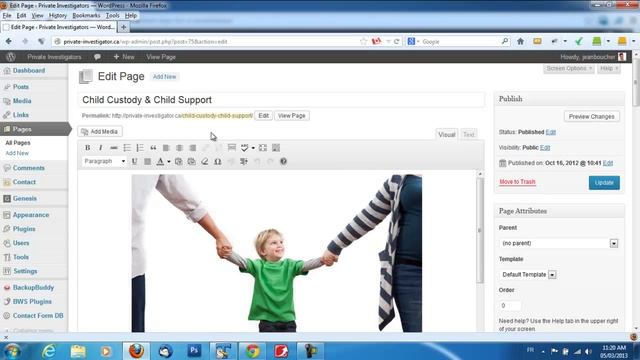Expand Screen Options panel
The width and height of the screenshot is (640, 360).
pos(569,69)
